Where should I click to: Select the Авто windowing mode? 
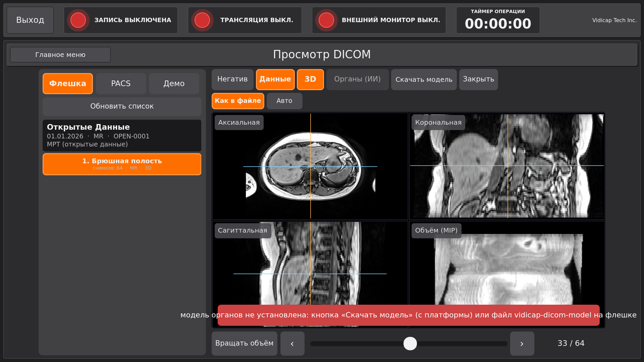[x=284, y=101]
